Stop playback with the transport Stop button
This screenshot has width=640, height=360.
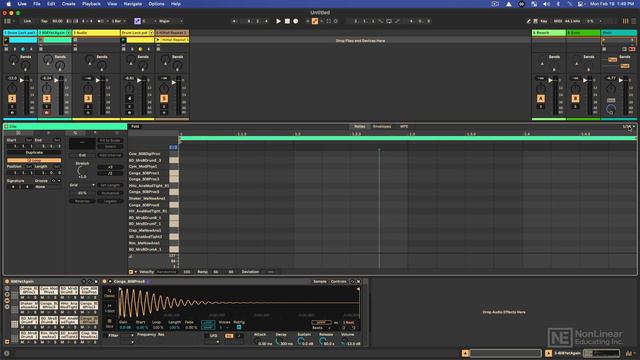[287, 21]
